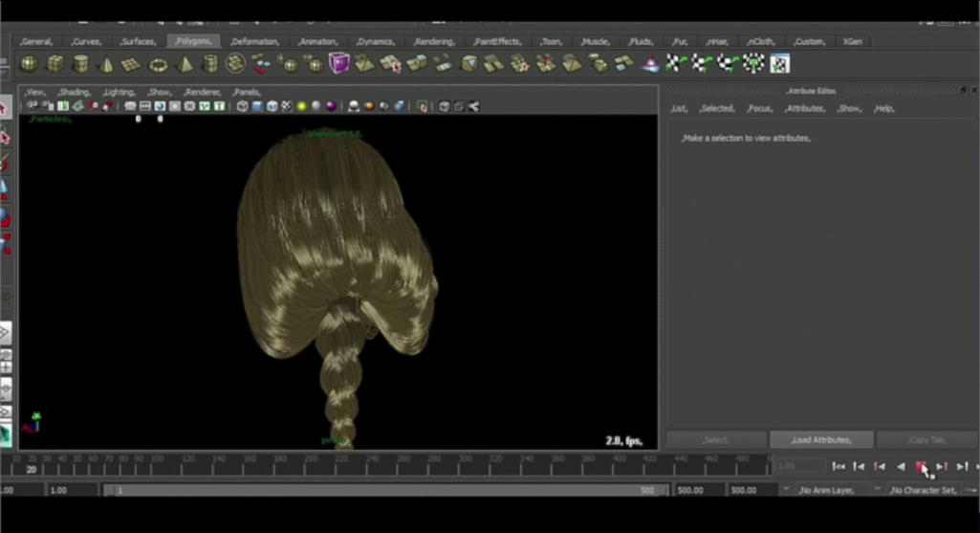Click the polygon cube shelf icon
Viewport: 980px width, 533px height.
(55, 64)
